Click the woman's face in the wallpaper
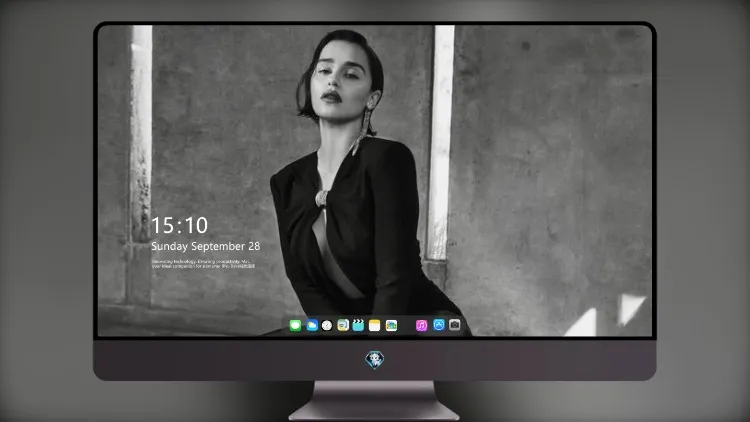Image resolution: width=750 pixels, height=422 pixels. tap(340, 77)
